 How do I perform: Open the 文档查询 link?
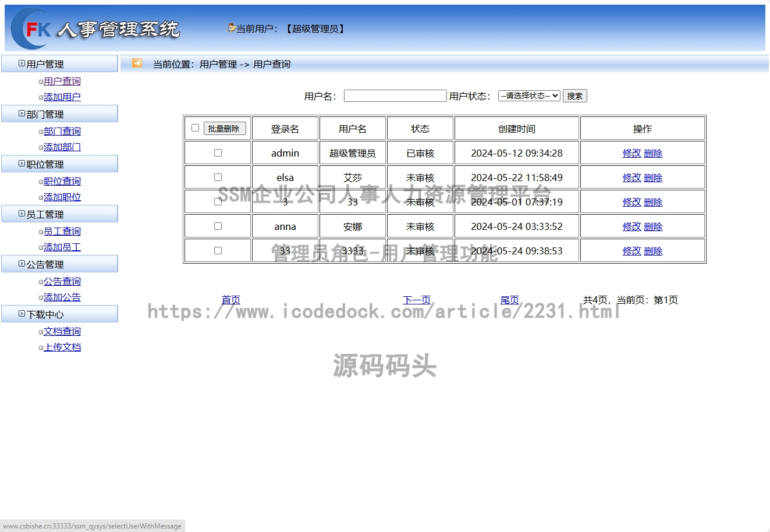click(x=62, y=331)
